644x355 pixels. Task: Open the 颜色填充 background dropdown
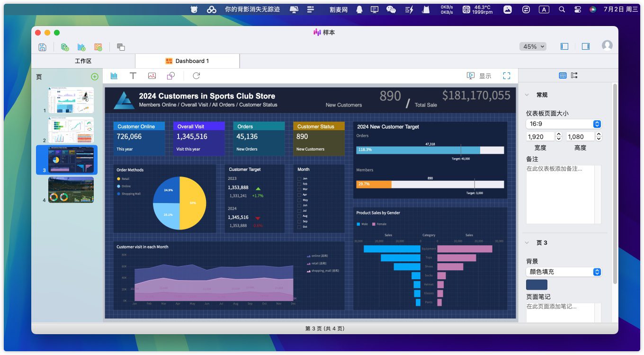coord(563,272)
